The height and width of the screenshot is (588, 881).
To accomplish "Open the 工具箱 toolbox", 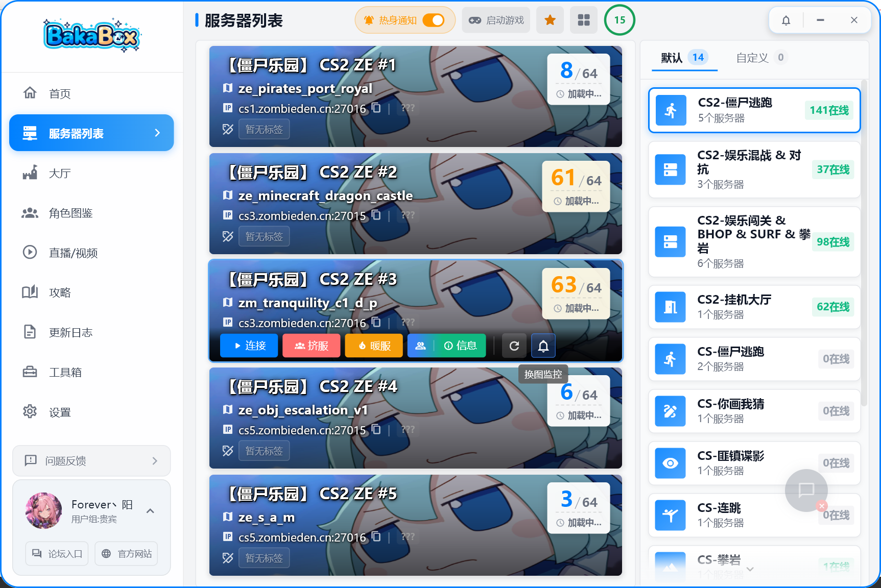I will pyautogui.click(x=91, y=372).
